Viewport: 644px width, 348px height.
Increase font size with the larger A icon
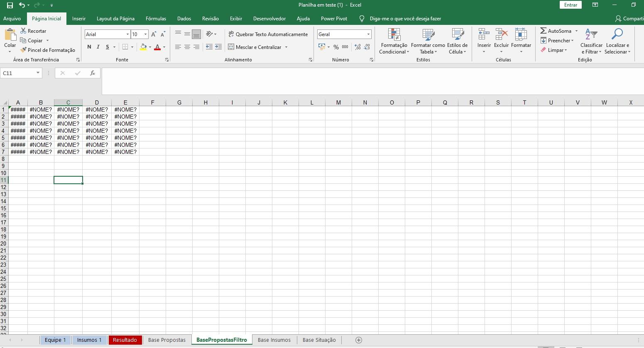(x=154, y=34)
